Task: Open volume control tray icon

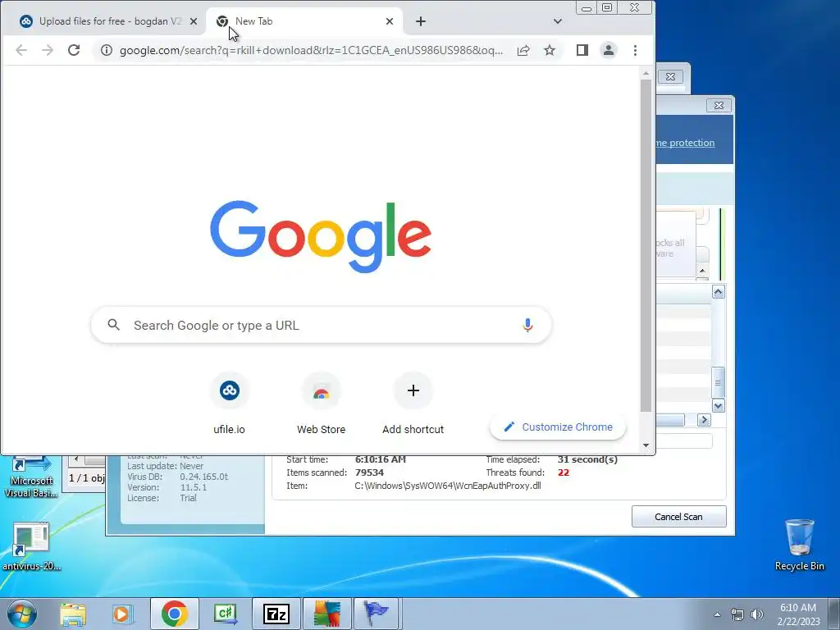Action: [757, 614]
